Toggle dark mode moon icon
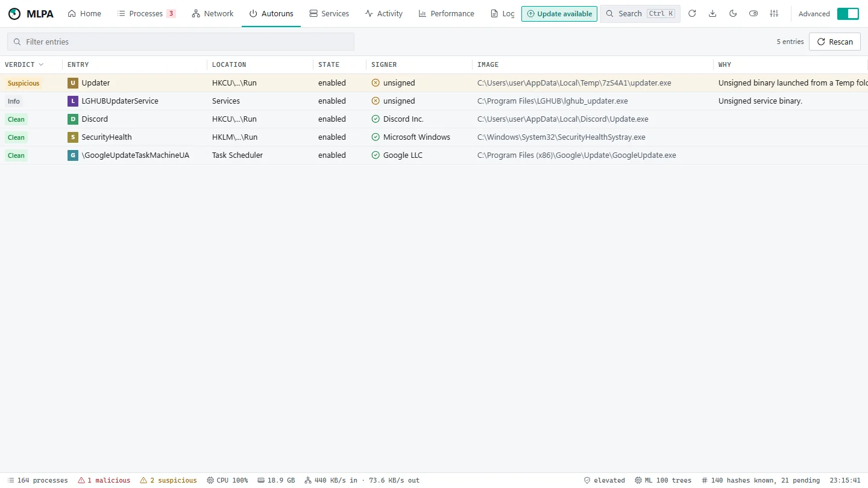 pos(733,13)
